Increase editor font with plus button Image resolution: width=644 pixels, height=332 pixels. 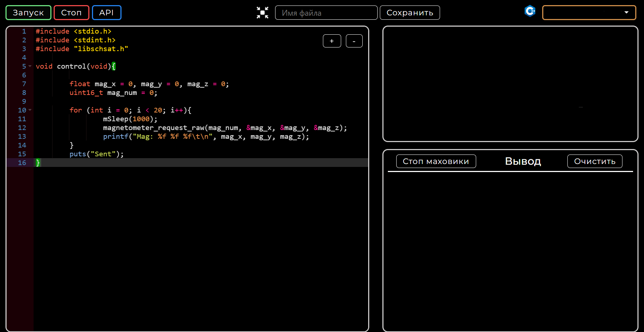click(x=332, y=41)
